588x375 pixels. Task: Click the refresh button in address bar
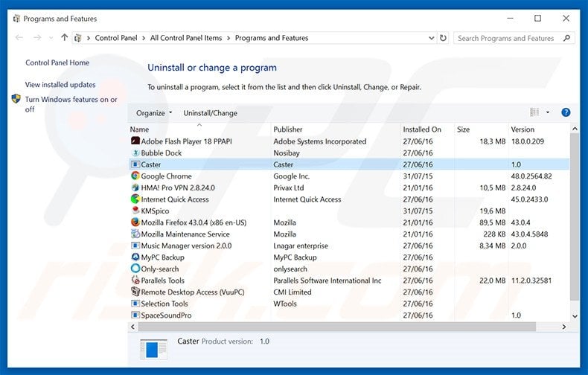click(x=443, y=38)
